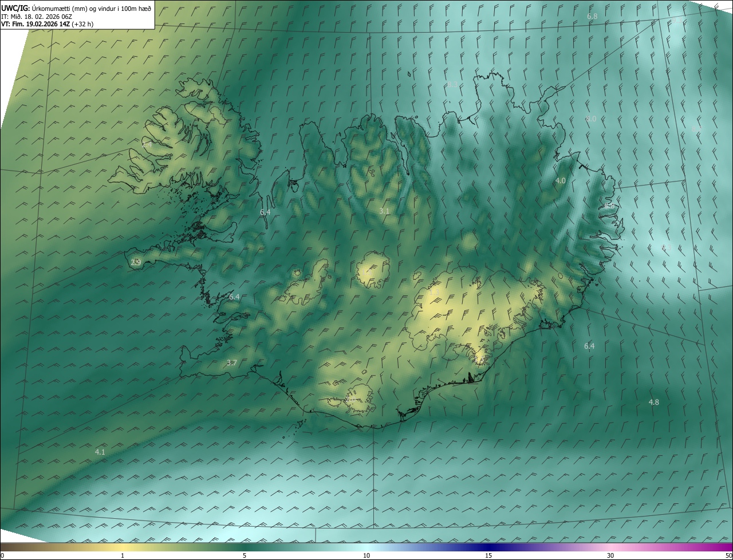The height and width of the screenshot is (560, 733).
Task: Click the 4.8 value label on the map
Action: click(x=653, y=403)
